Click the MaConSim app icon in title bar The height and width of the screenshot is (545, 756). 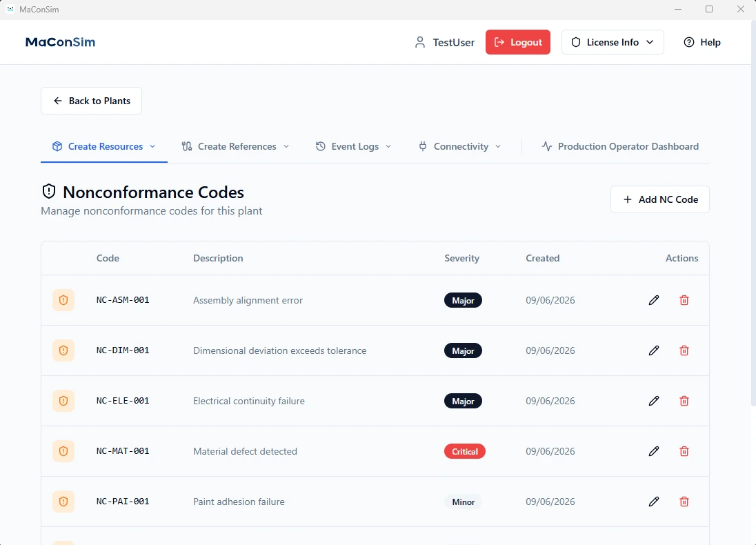[10, 9]
